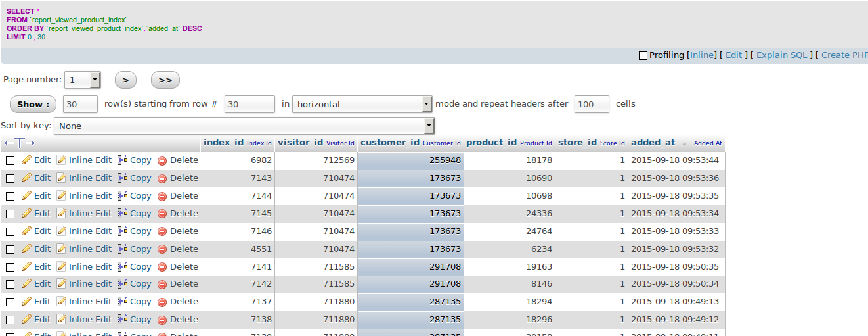Click the Inline Edit icon for row 7145
This screenshot has width=868, height=336.
(x=62, y=213)
